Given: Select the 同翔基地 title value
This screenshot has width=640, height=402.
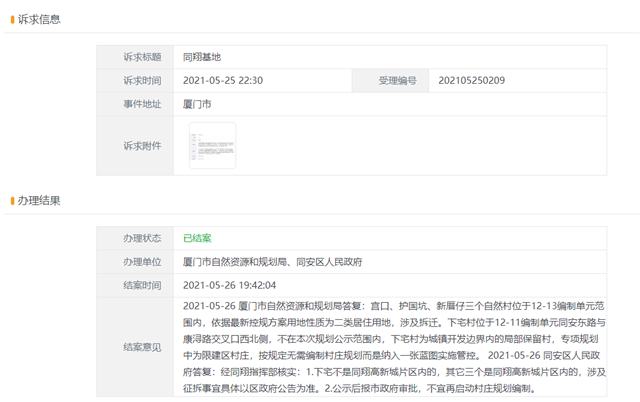Looking at the screenshot, I should 202,57.
